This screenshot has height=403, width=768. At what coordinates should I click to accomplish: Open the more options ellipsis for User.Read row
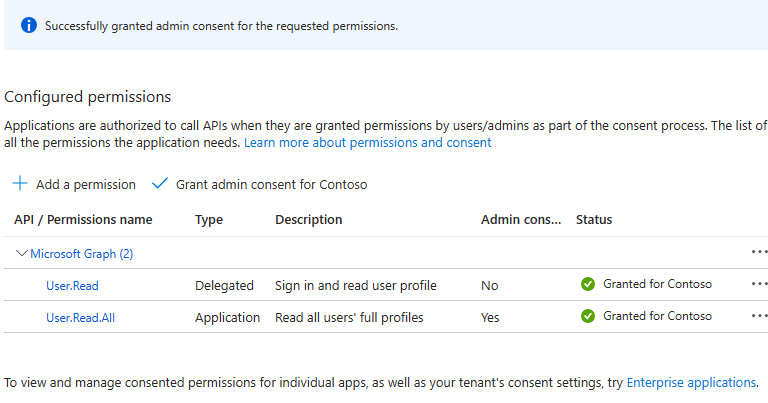pos(759,284)
